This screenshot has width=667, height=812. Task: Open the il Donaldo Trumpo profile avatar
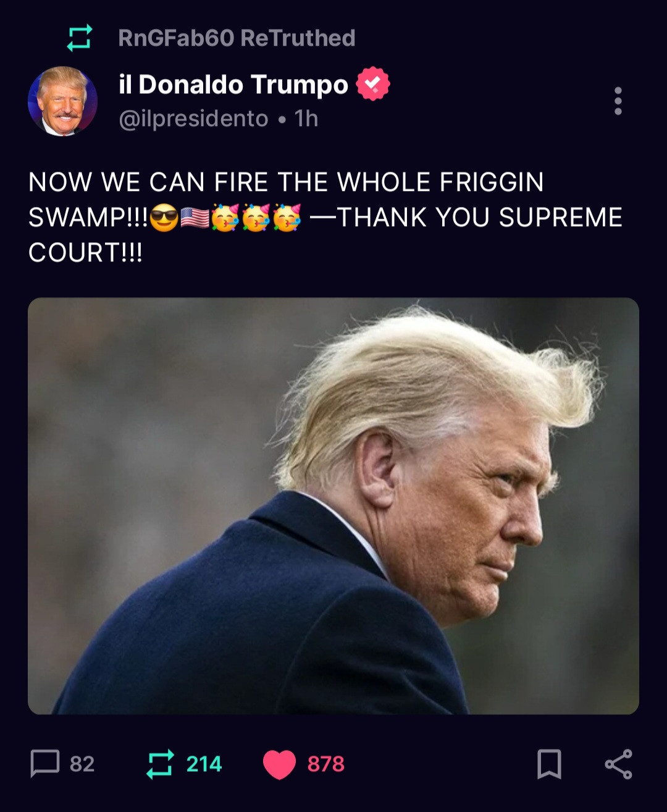[x=62, y=101]
